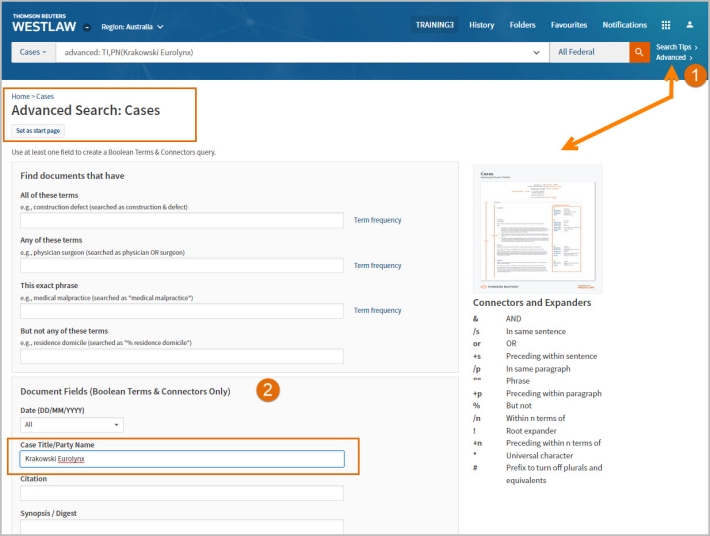Click the /n Within n terms of connector
This screenshot has height=536, width=710.
coord(519,418)
